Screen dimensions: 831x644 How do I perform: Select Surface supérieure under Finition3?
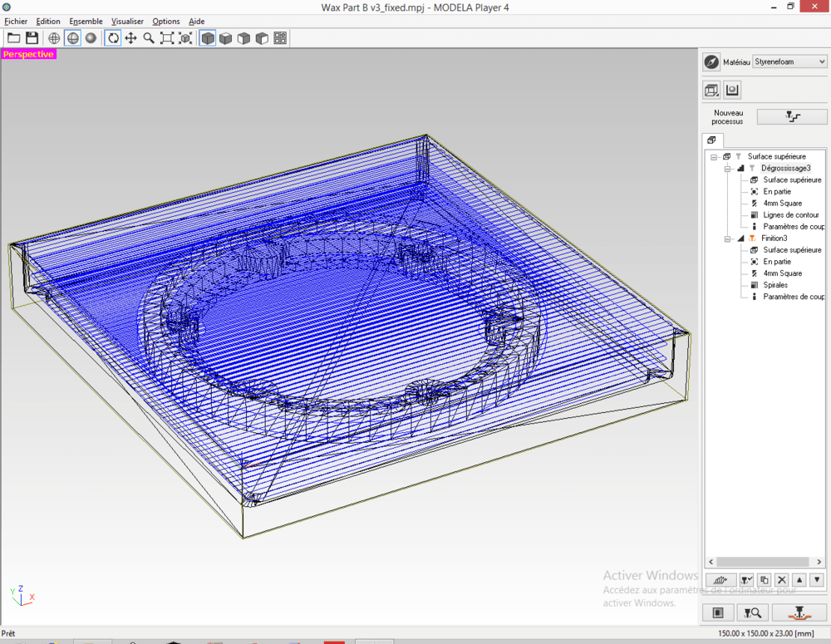(792, 249)
